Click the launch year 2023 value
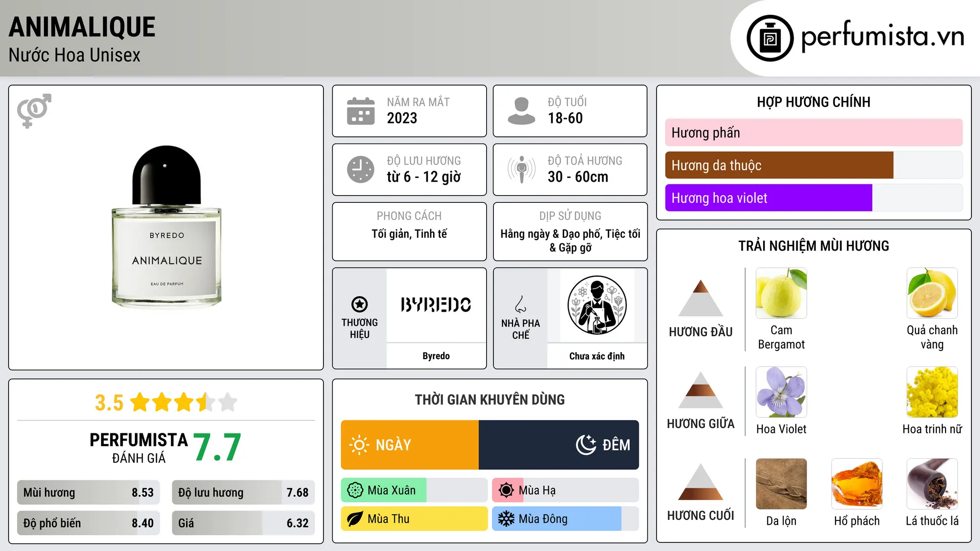 point(402,118)
